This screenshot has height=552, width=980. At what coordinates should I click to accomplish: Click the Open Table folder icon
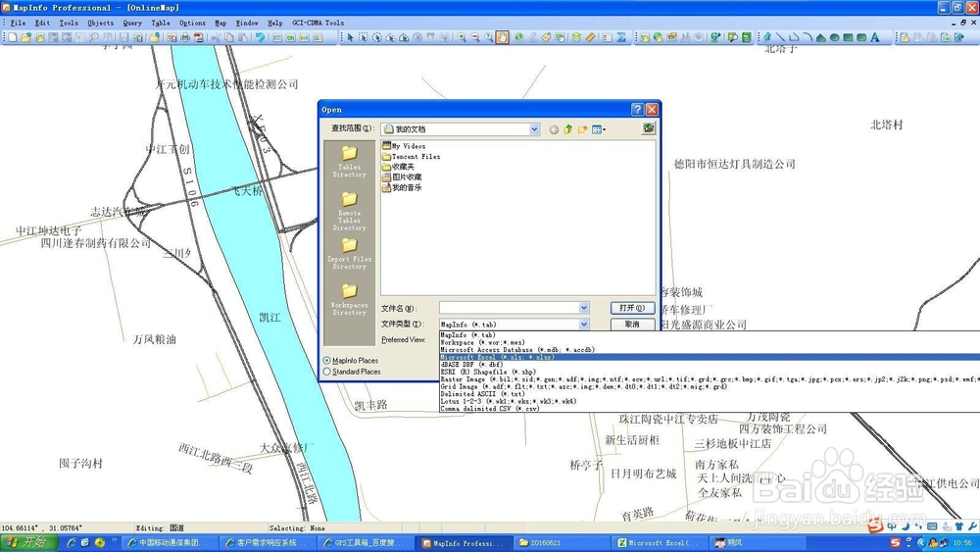coord(25,37)
